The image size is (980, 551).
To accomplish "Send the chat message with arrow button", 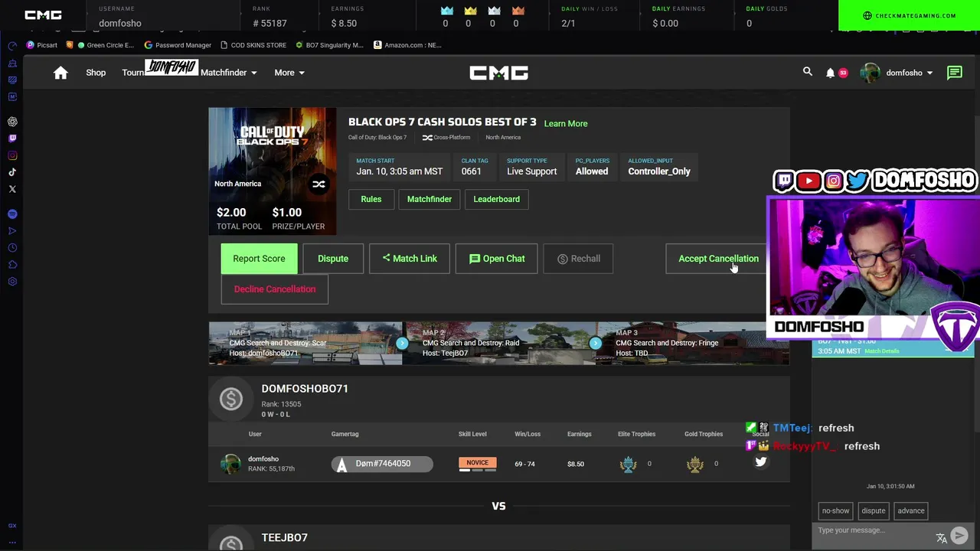I will pyautogui.click(x=959, y=536).
